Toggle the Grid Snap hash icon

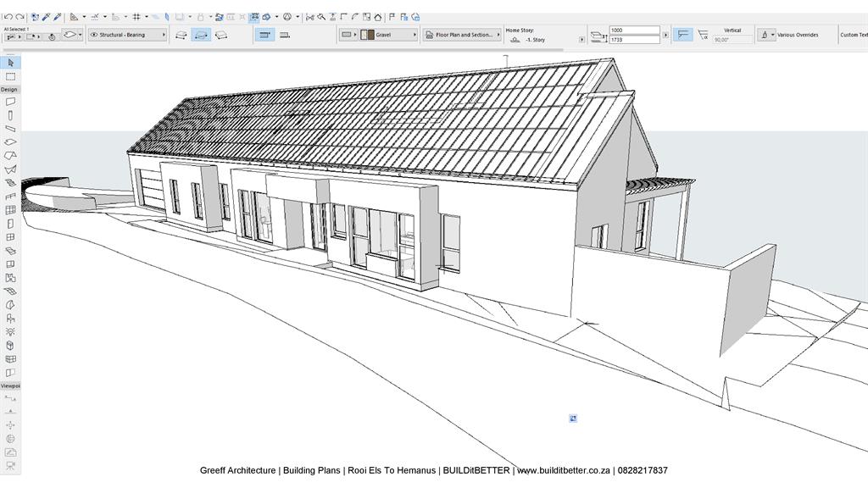(136, 17)
